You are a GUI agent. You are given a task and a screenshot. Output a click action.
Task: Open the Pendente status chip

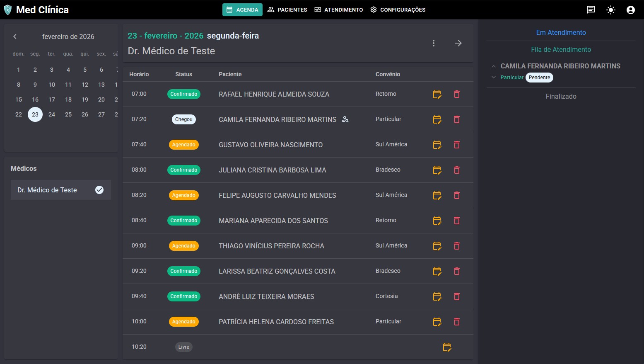coord(539,78)
